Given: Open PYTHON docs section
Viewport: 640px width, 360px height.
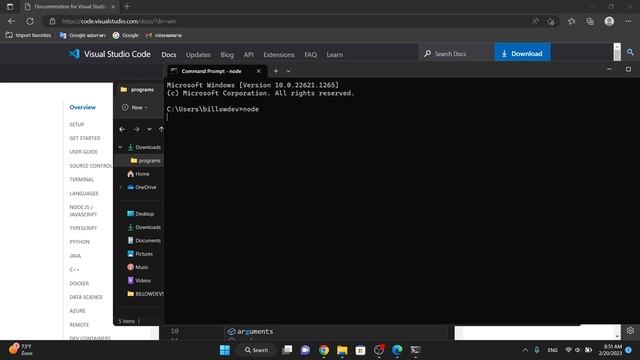Looking at the screenshot, I should 80,242.
